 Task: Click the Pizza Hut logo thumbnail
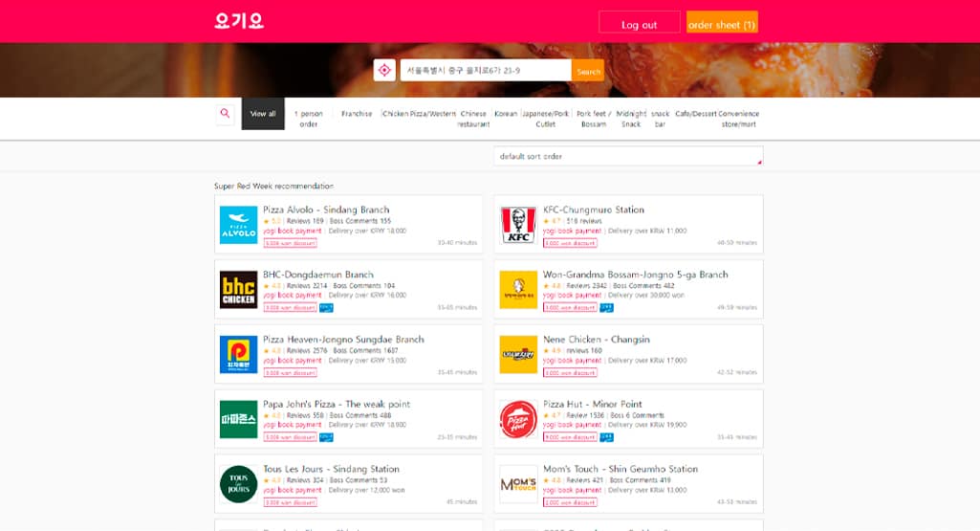point(518,419)
